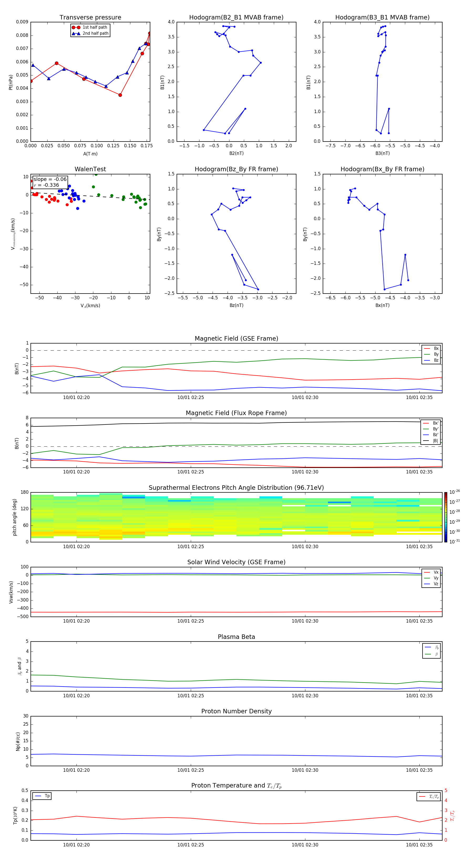
Task: Select "10/01 02:35" tick under Proton Number Density
Action: (x=419, y=770)
